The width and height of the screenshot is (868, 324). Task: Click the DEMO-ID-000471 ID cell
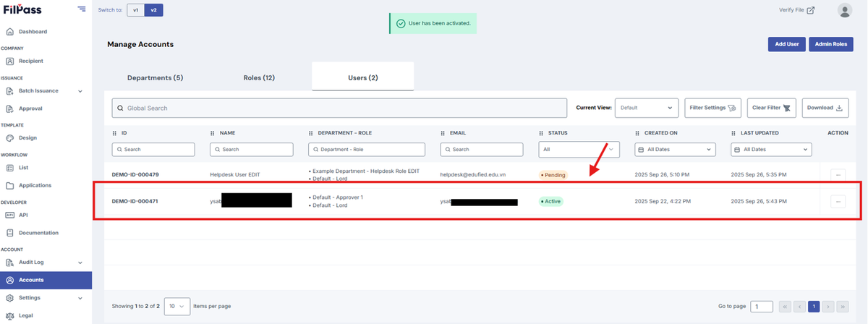click(x=135, y=202)
